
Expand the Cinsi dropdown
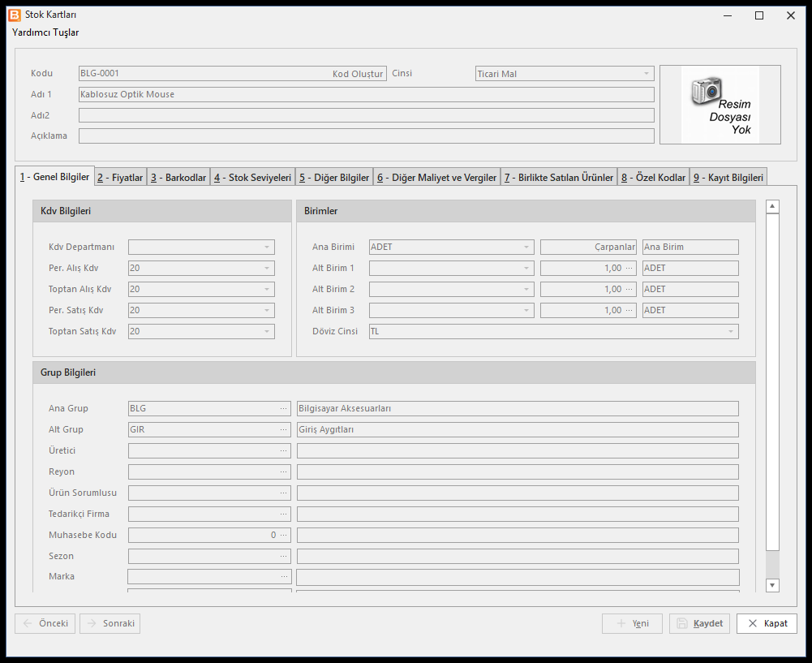click(x=647, y=74)
